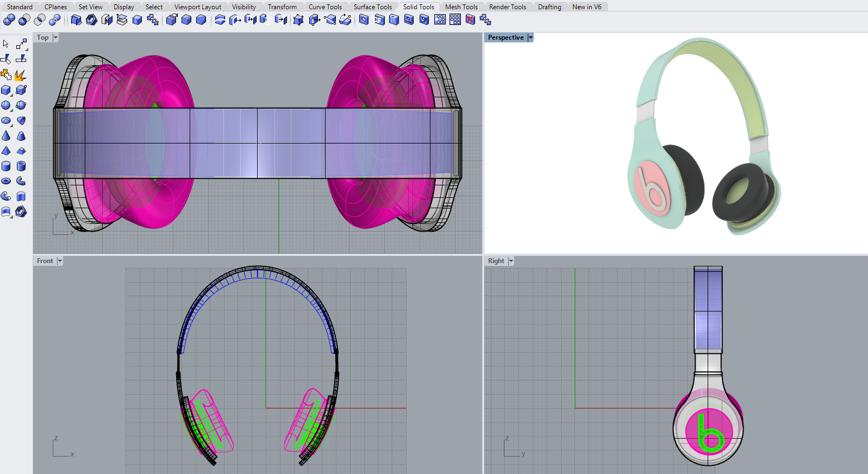
Task: Select the Boolean Split tool
Action: [55, 20]
